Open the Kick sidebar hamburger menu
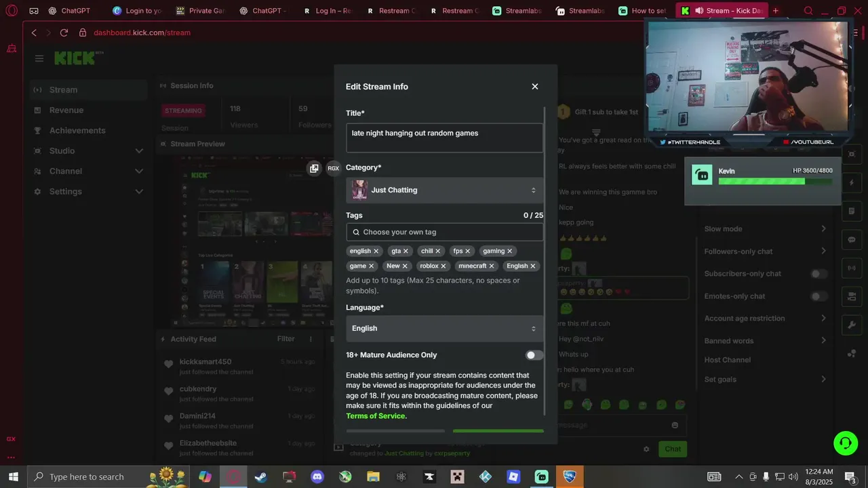868x488 pixels. pyautogui.click(x=39, y=58)
